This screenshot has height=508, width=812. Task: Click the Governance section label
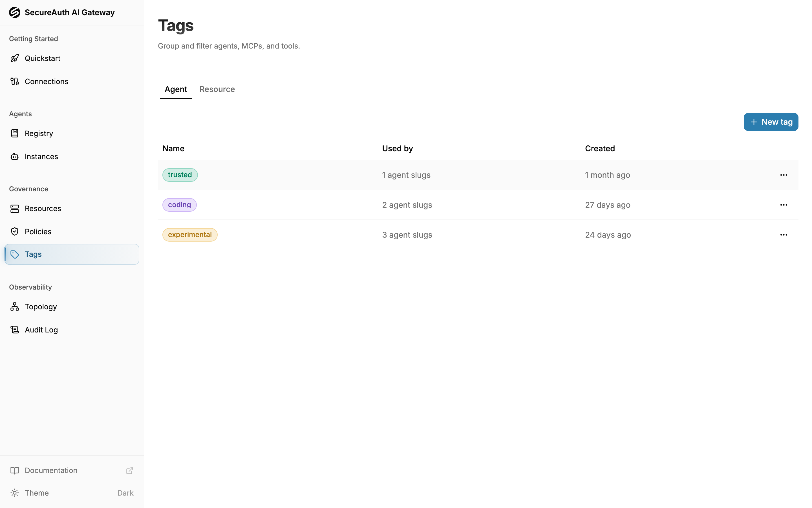[28, 189]
